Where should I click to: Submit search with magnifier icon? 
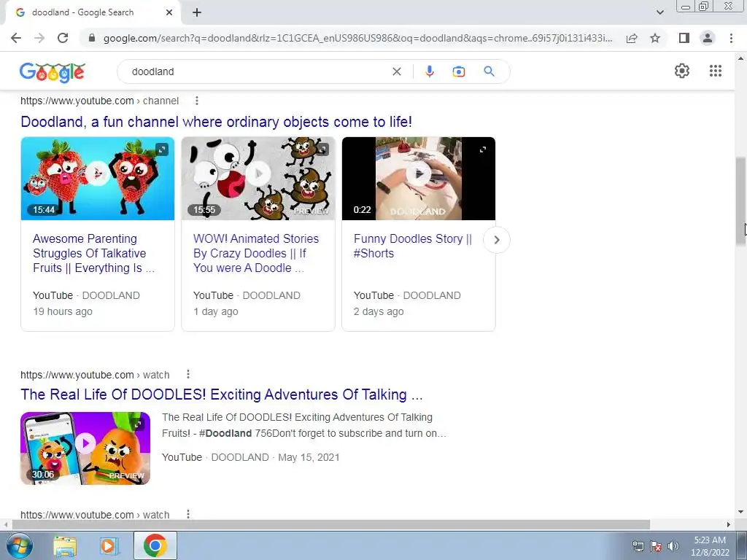pos(489,71)
